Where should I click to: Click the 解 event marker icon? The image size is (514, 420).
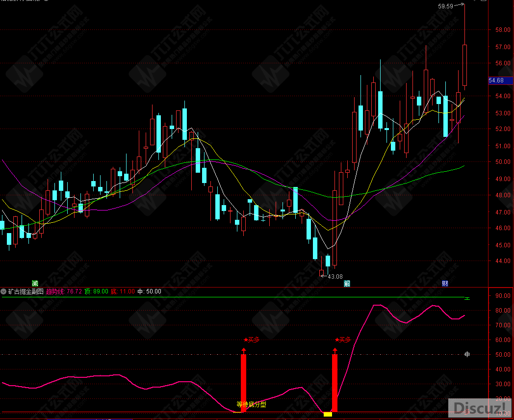point(347,283)
